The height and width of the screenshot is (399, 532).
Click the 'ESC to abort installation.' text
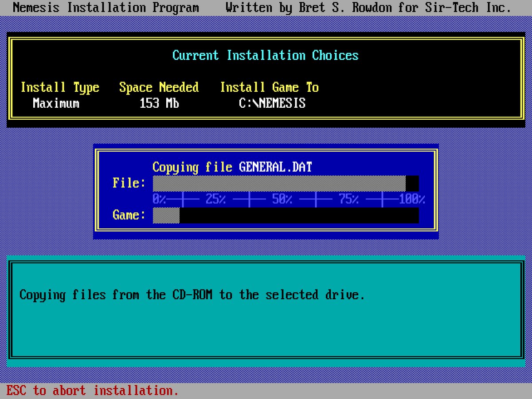click(x=92, y=391)
